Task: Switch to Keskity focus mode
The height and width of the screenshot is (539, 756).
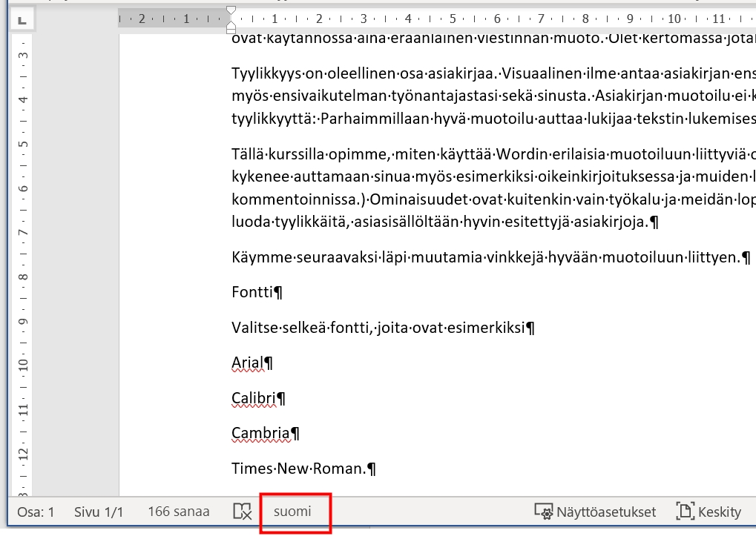Action: (709, 512)
